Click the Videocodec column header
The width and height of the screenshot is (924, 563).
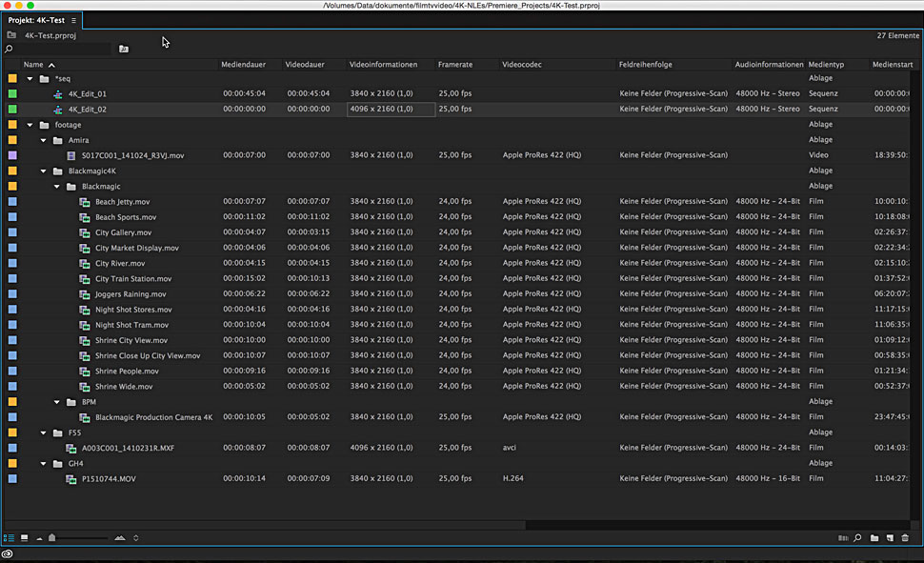[522, 65]
